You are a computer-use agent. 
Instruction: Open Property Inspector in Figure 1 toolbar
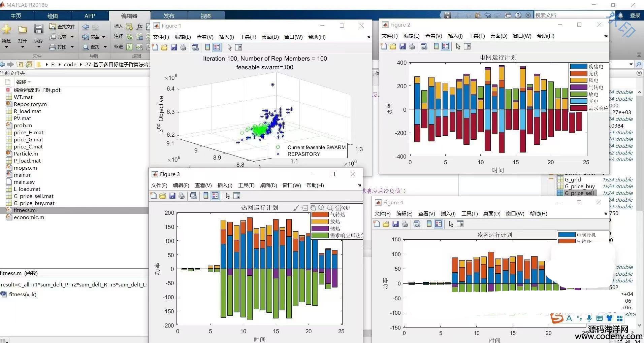point(238,47)
